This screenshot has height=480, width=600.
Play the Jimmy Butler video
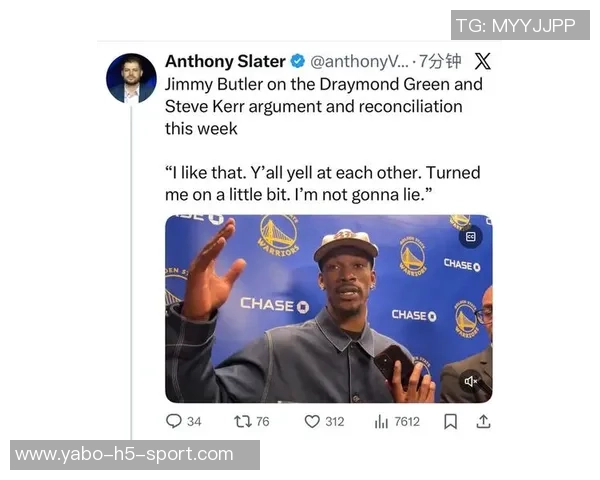[x=329, y=309]
